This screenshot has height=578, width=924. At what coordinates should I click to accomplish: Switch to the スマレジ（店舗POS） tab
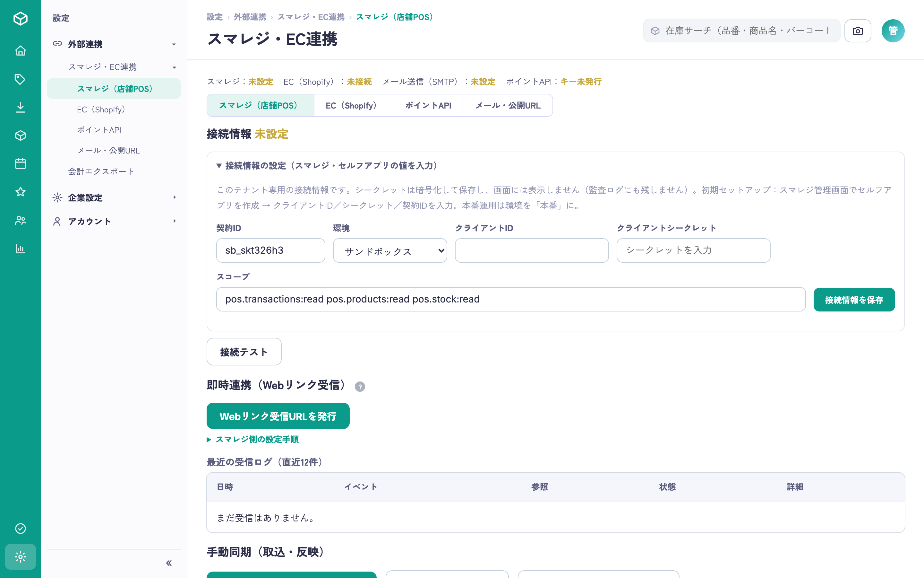pos(261,106)
